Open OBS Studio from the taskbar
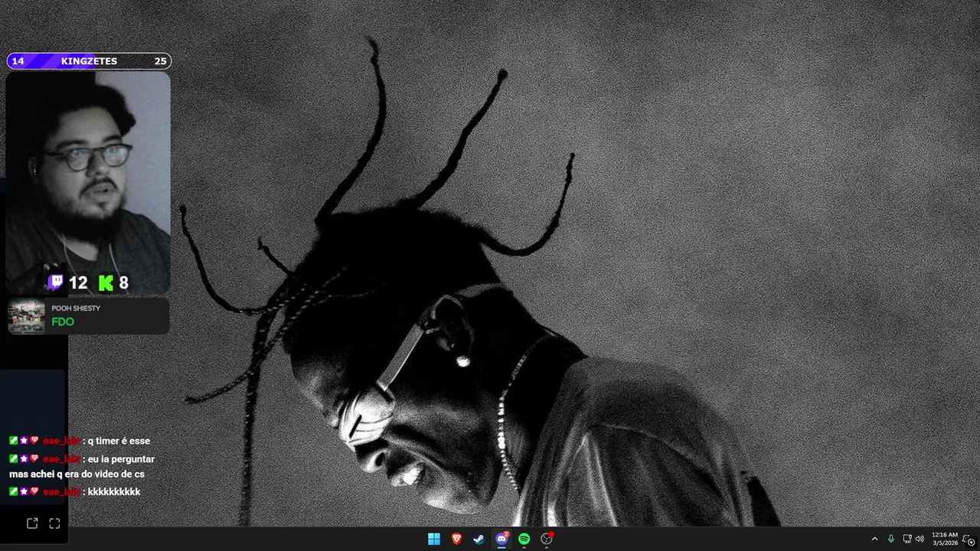Screen dimensions: 980x551 tap(547, 539)
